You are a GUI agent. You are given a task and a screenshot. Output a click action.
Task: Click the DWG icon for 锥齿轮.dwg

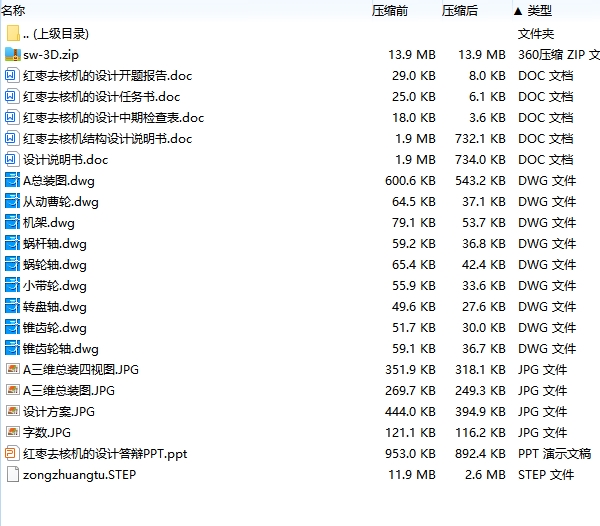pos(12,327)
